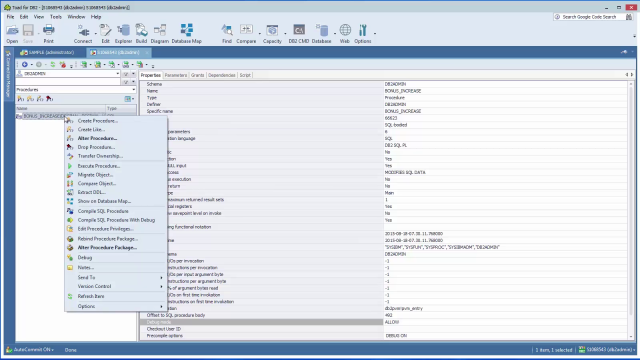The width and height of the screenshot is (640, 360).
Task: Open the Web browser tool
Action: click(x=345, y=33)
